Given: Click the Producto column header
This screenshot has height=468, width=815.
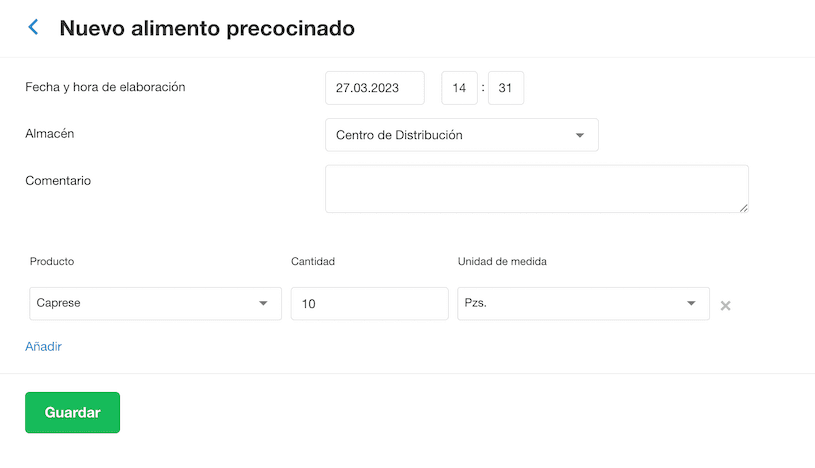Looking at the screenshot, I should pos(52,262).
